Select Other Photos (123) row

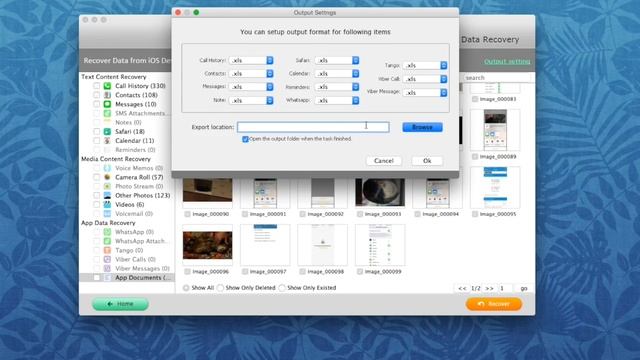tap(127, 195)
